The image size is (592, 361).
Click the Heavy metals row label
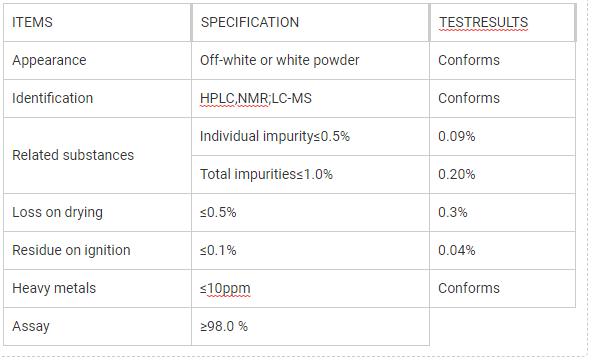tap(54, 288)
